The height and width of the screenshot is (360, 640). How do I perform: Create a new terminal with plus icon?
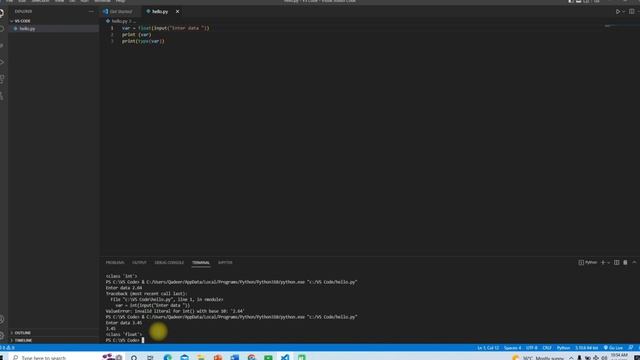(602, 262)
